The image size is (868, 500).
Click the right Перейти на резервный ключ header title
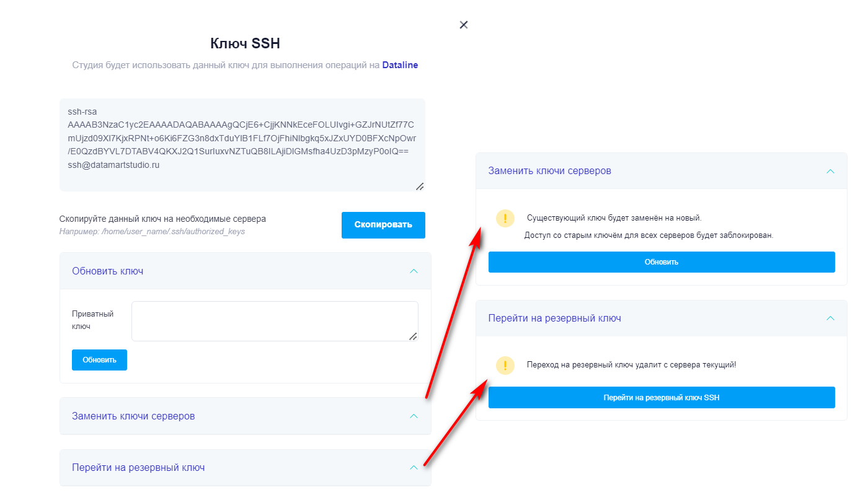[x=554, y=318]
